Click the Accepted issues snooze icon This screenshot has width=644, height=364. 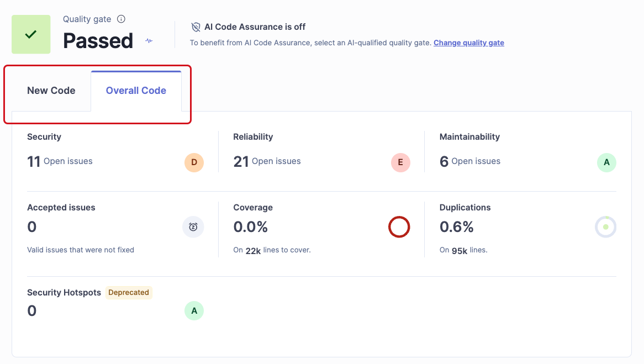pyautogui.click(x=193, y=227)
